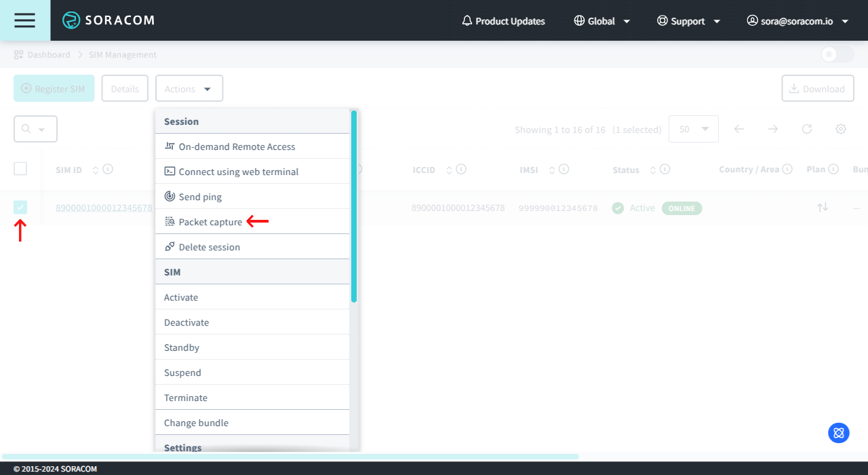
Task: Toggle the light/dark theme switch
Action: coord(837,55)
